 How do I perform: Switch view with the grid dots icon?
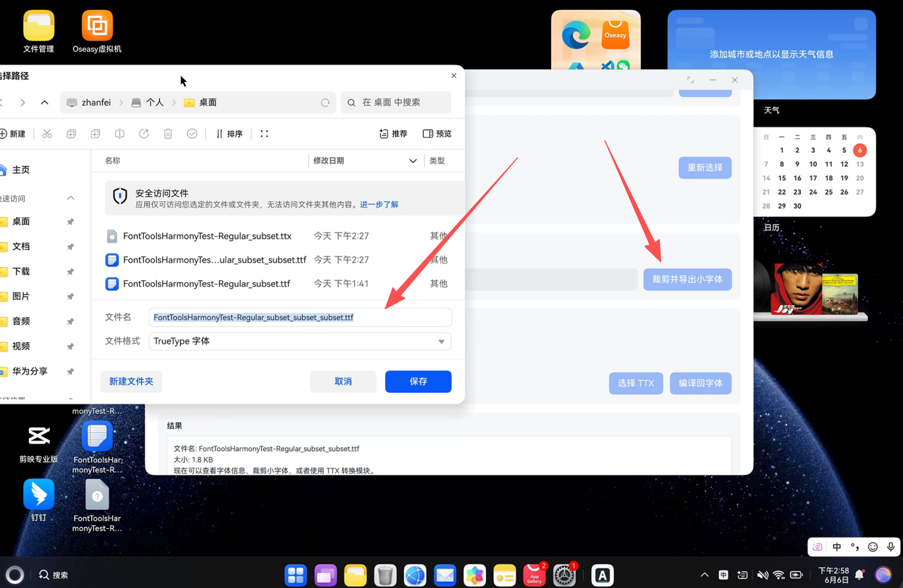[264, 134]
